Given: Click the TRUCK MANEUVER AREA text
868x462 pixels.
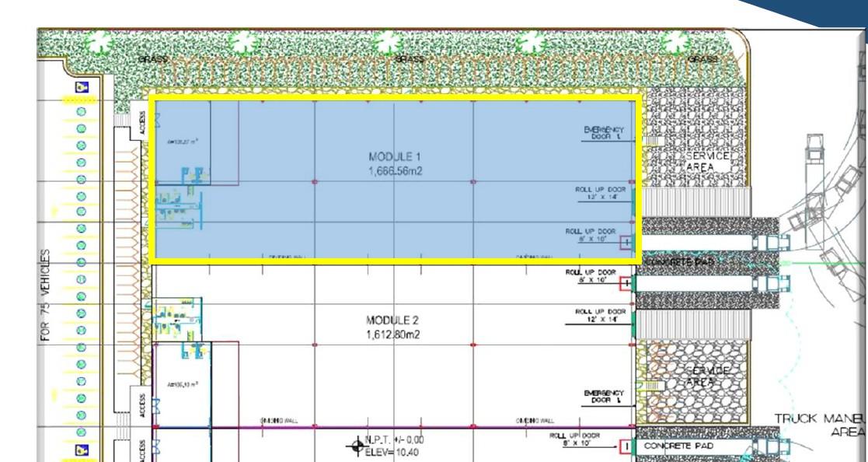Looking at the screenshot, I should tap(821, 425).
